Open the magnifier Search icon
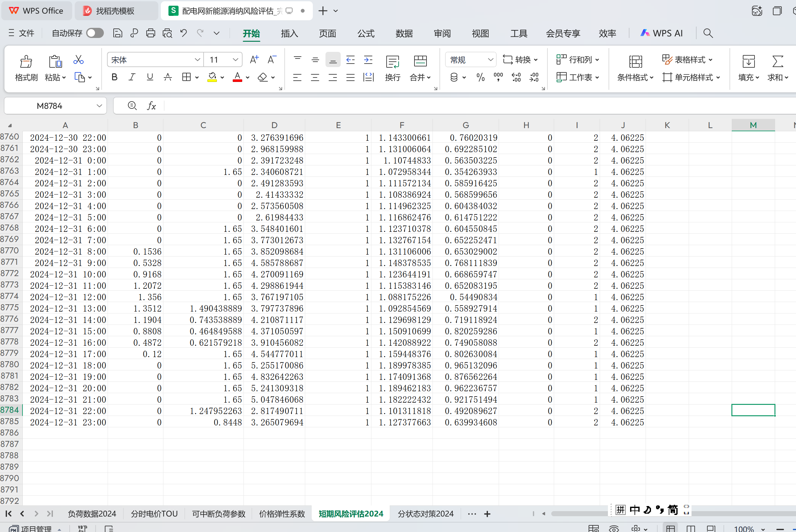The width and height of the screenshot is (796, 532). 708,33
